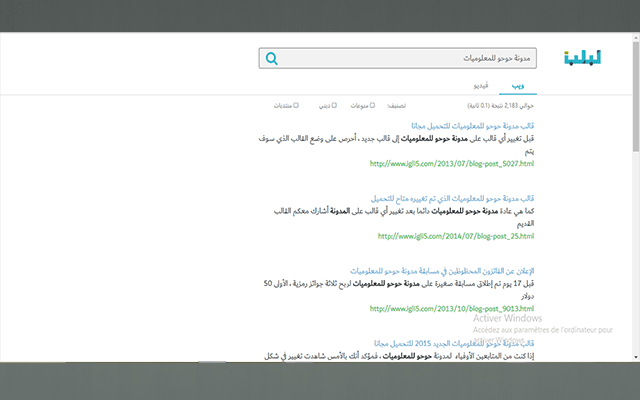The image size is (640, 400).
Task: Follow the blog-post_9013.html green URL
Action: click(452, 309)
